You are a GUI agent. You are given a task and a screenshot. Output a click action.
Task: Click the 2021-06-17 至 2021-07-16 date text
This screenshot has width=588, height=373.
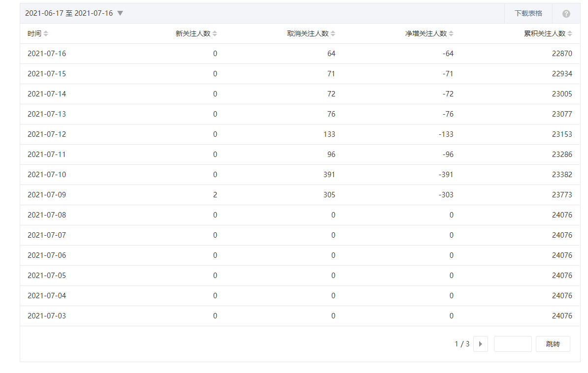[69, 13]
